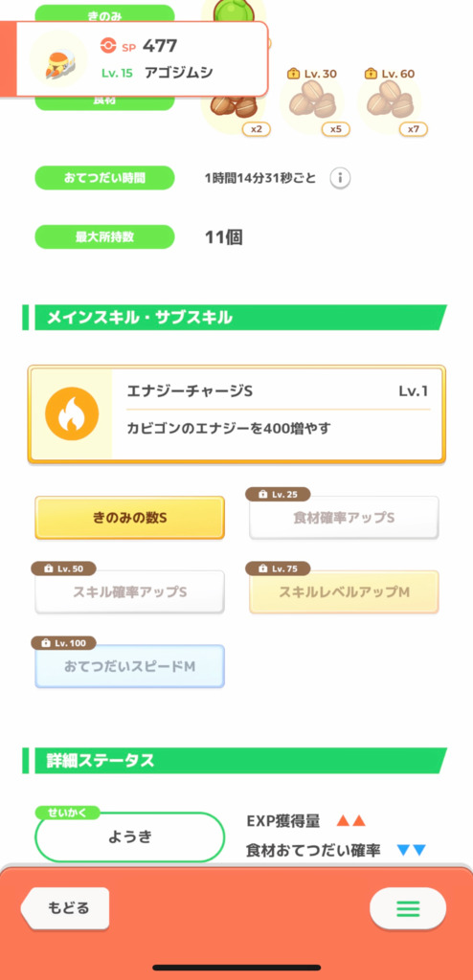Screen dimensions: 473x980
Task: Tap the Poké Ball SP icon
Action: [x=108, y=46]
